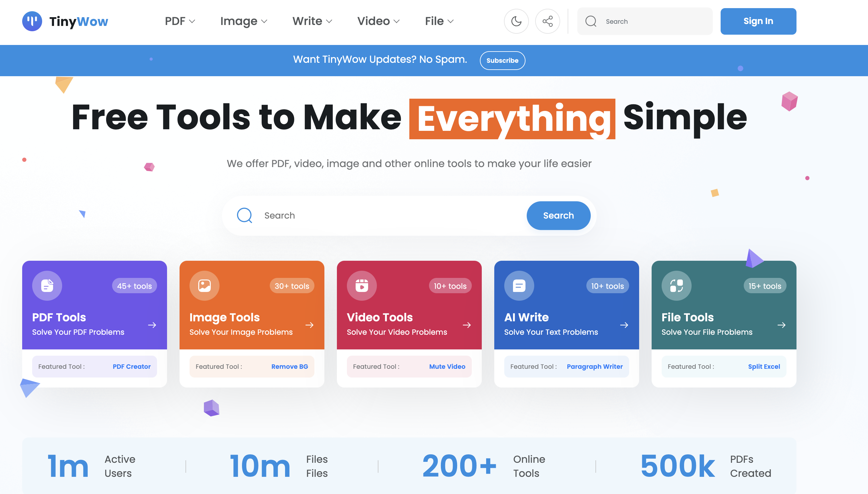Expand the Image dropdown menu

tap(244, 21)
